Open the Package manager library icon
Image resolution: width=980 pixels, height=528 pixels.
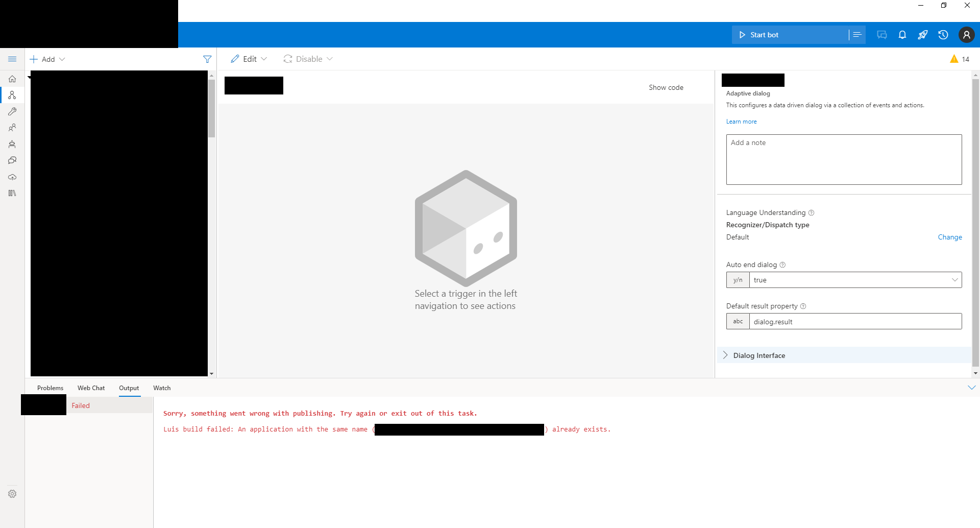(12, 193)
